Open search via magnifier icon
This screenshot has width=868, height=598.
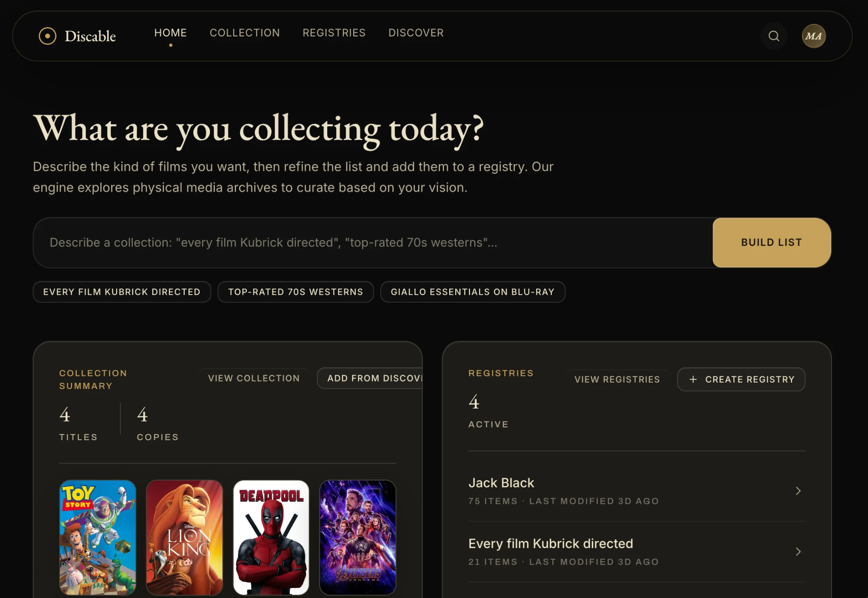[774, 36]
